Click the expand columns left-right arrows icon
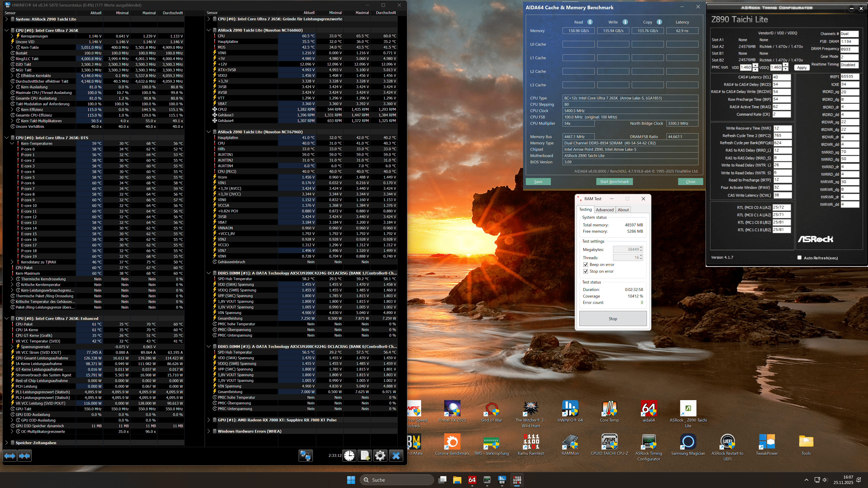 coord(10,456)
